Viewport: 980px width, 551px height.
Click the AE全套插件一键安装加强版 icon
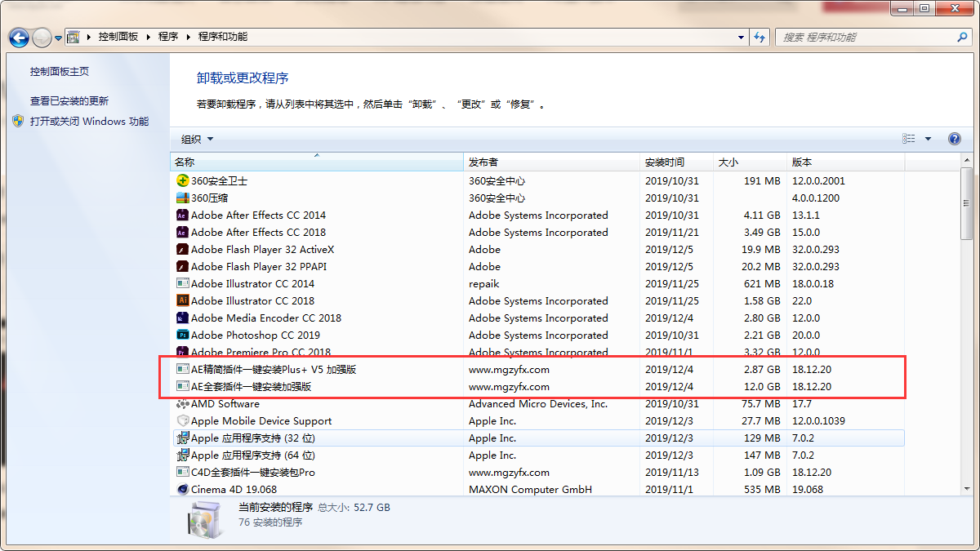pyautogui.click(x=183, y=386)
